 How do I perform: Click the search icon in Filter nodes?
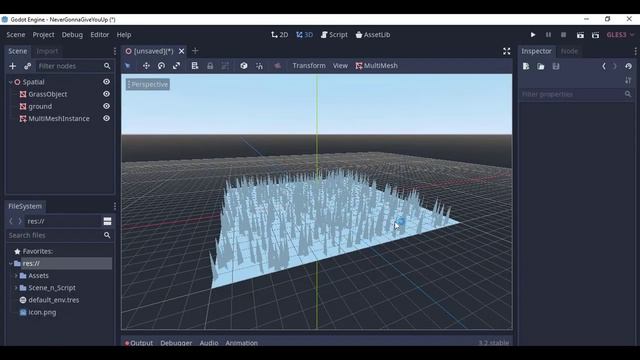pyautogui.click(x=107, y=66)
